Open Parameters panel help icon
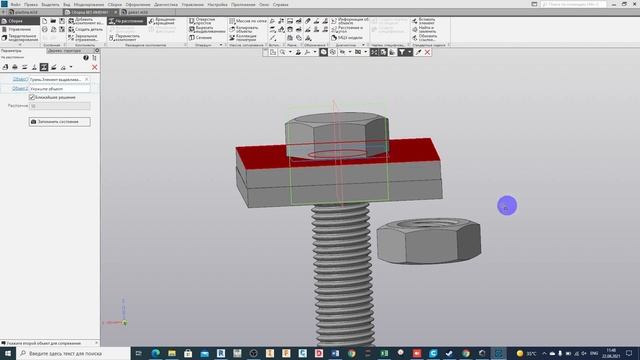The image size is (640, 360). tap(86, 58)
